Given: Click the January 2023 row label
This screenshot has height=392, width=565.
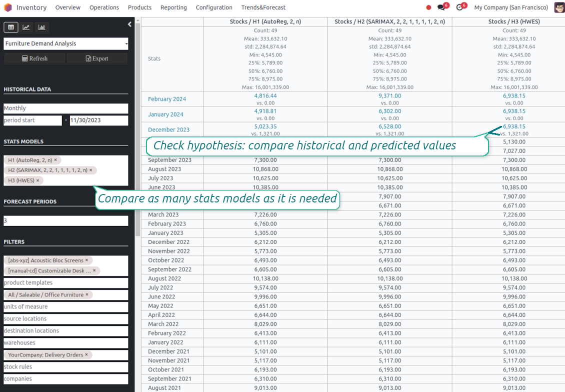Looking at the screenshot, I should pos(166,233).
